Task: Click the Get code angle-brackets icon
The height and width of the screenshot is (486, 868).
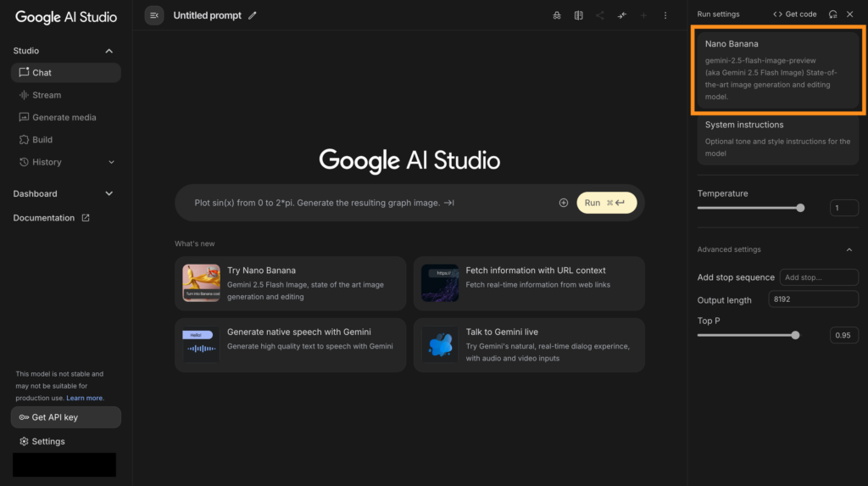Action: tap(778, 14)
